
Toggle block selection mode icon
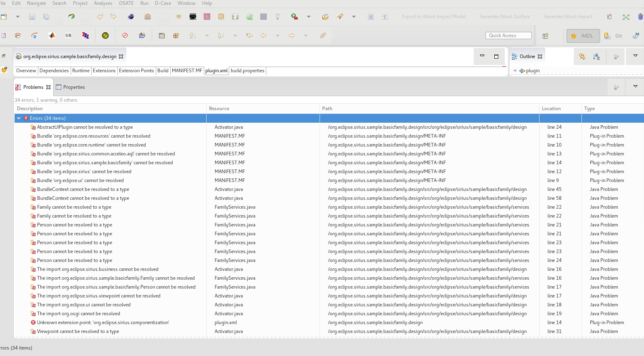pyautogui.click(x=371, y=17)
